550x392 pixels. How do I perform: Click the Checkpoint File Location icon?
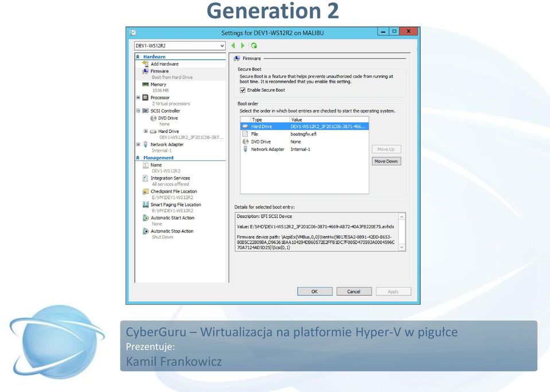[146, 191]
